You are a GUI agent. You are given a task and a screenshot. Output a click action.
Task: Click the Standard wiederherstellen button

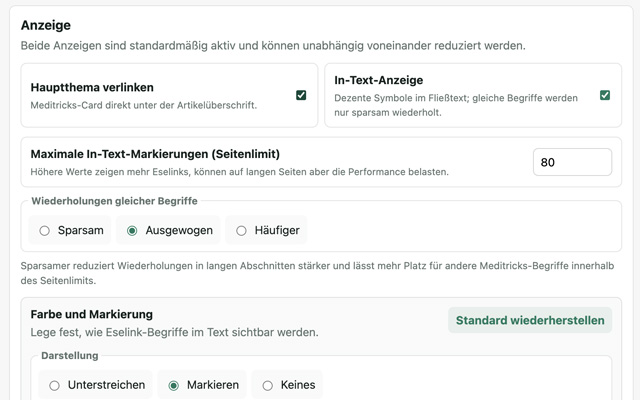click(x=530, y=320)
